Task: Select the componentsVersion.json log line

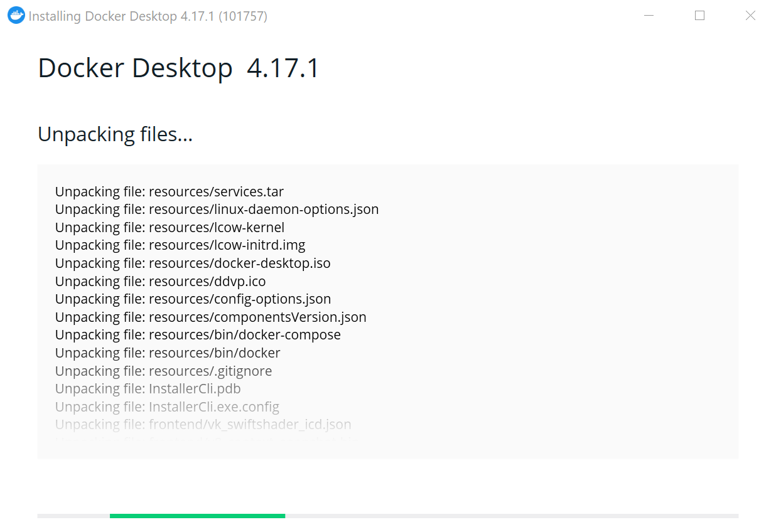Action: pyautogui.click(x=210, y=317)
